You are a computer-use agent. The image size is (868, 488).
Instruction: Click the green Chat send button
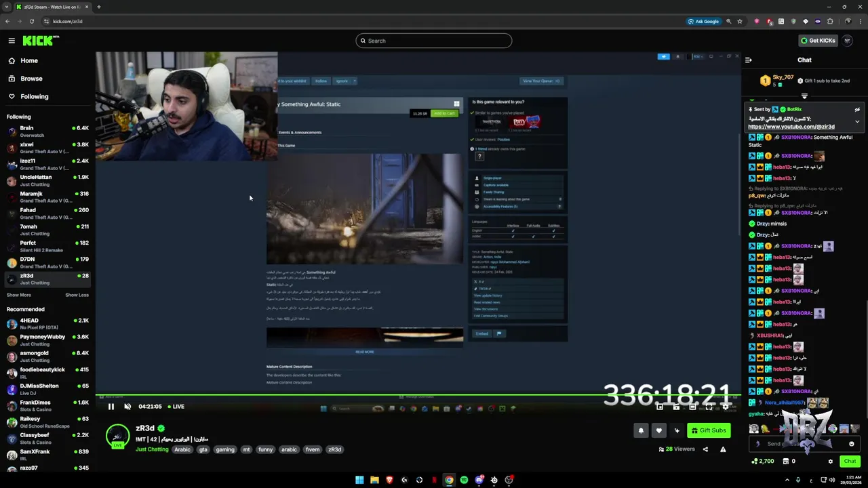(850, 462)
